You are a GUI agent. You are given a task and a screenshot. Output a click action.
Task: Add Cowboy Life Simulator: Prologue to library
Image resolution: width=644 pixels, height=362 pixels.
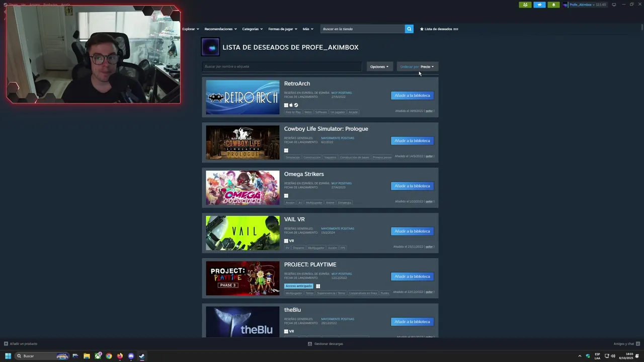412,141
